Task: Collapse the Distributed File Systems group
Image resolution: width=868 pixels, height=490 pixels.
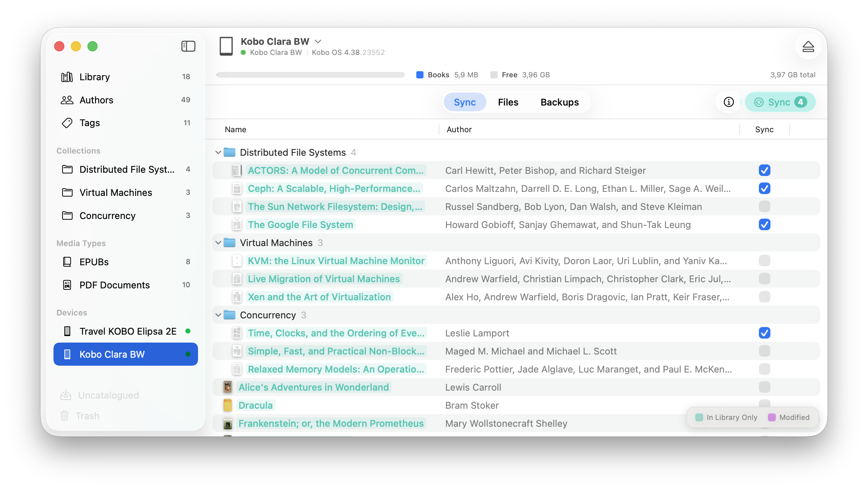Action: point(218,152)
